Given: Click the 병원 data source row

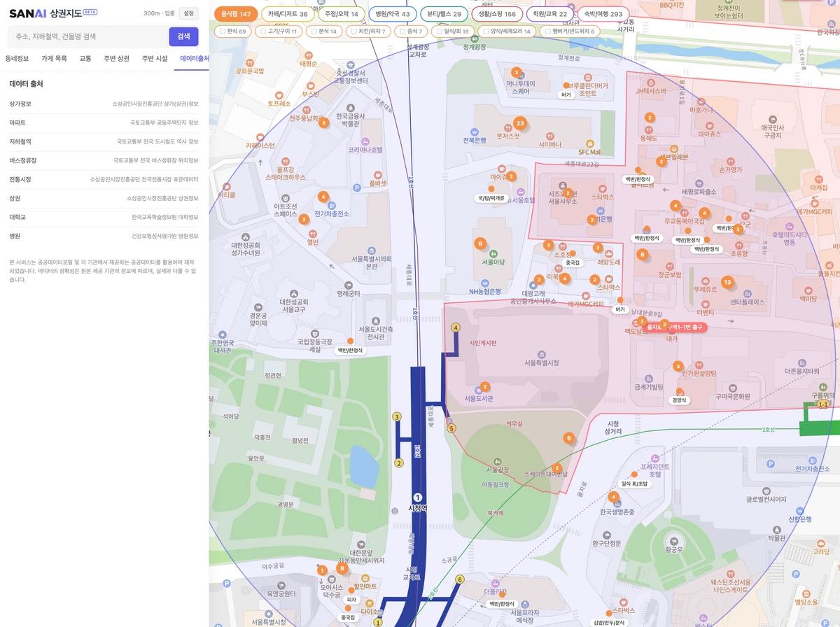Looking at the screenshot, I should pos(104,236).
